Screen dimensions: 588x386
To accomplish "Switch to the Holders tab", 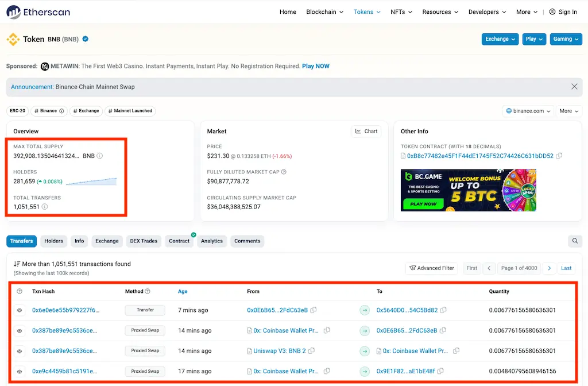I will click(x=53, y=241).
